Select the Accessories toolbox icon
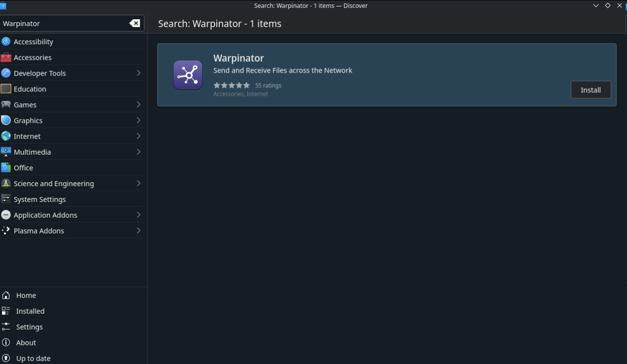Screen dimensions: 627x364 tap(6, 57)
